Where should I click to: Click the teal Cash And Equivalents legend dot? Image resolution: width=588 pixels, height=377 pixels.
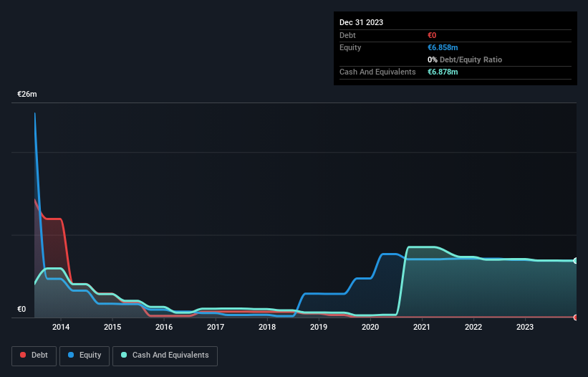pyautogui.click(x=124, y=355)
